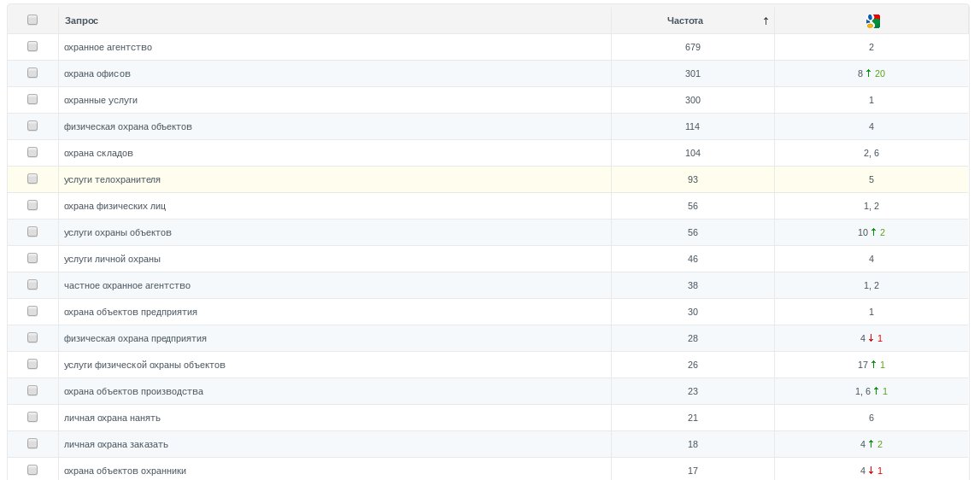Select the checkbox for услуги телохранителя
This screenshot has height=480, width=980.
[32, 179]
